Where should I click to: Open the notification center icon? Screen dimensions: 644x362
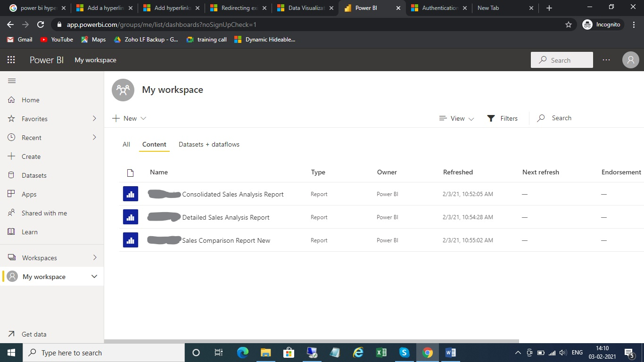[x=629, y=353]
